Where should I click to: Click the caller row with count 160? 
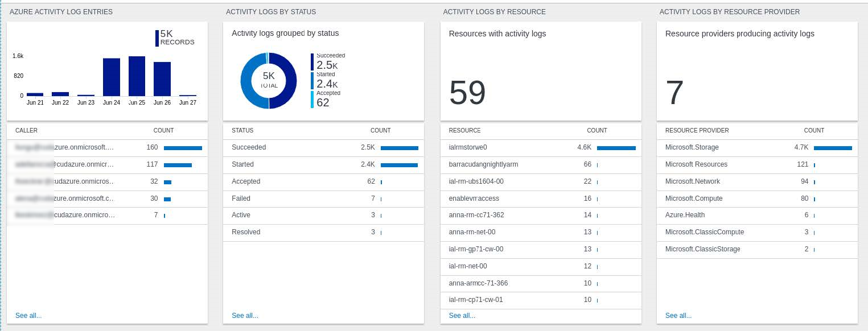(x=107, y=147)
